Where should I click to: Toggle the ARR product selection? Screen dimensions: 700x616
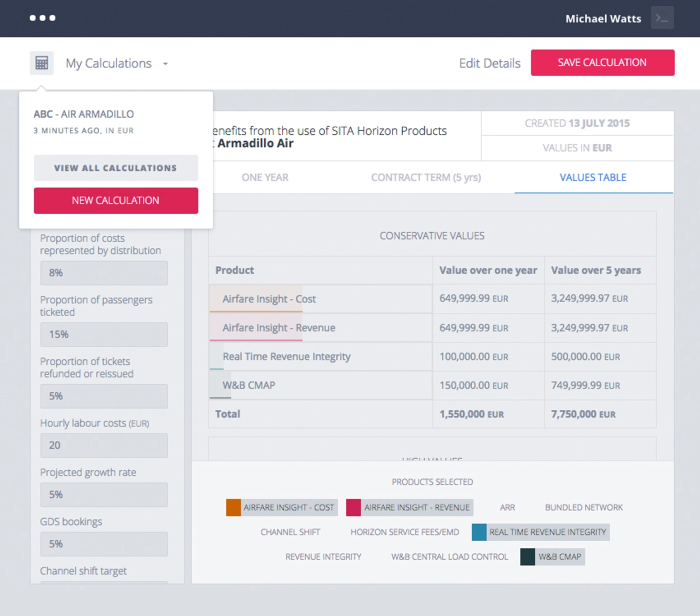507,507
